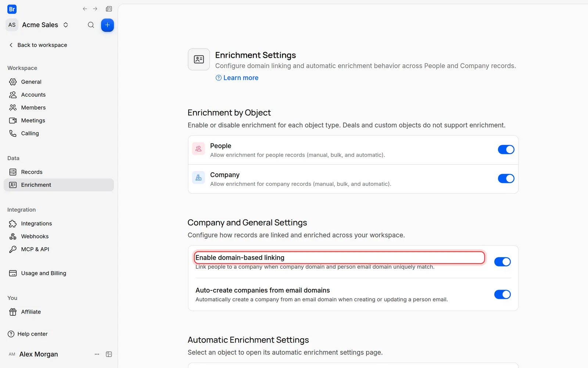
Task: Open the Usage and Billing page
Action: pyautogui.click(x=59, y=273)
